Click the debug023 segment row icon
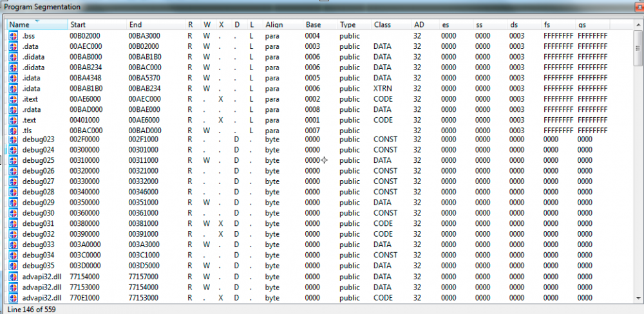 coord(14,139)
